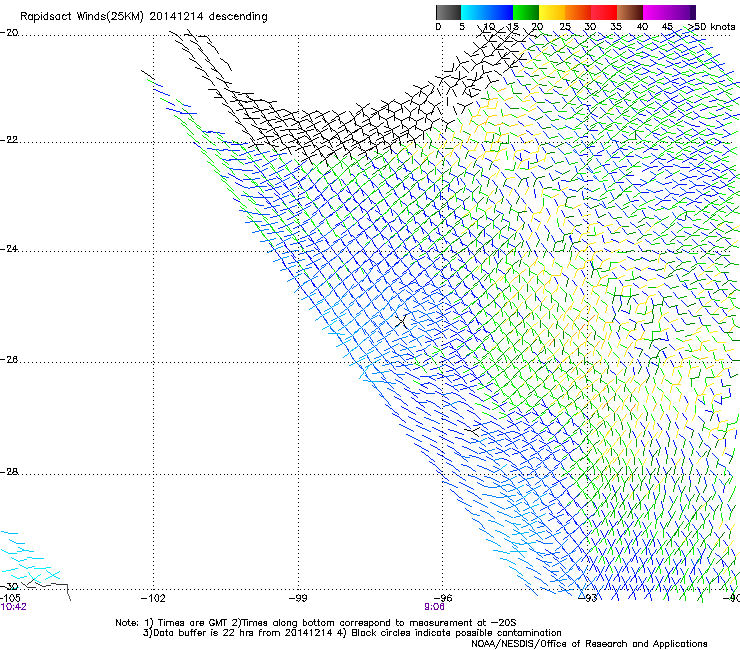Click the brown 35-40 knots legend segment

[630, 12]
